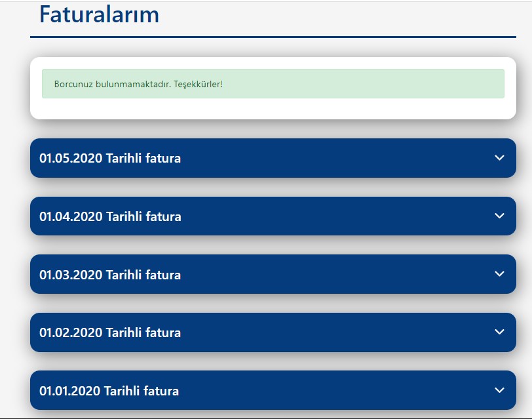532x419 pixels.
Task: Expand the 01.05.2020 Tarihli fatura section
Action: 273,158
